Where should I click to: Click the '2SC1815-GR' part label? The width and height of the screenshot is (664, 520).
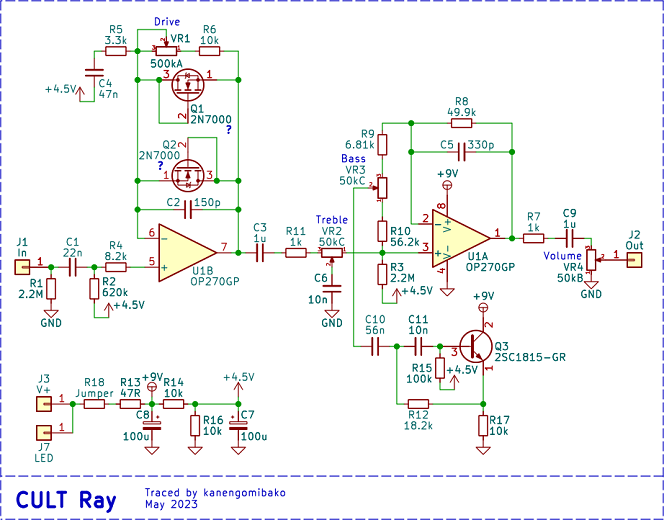[530, 357]
